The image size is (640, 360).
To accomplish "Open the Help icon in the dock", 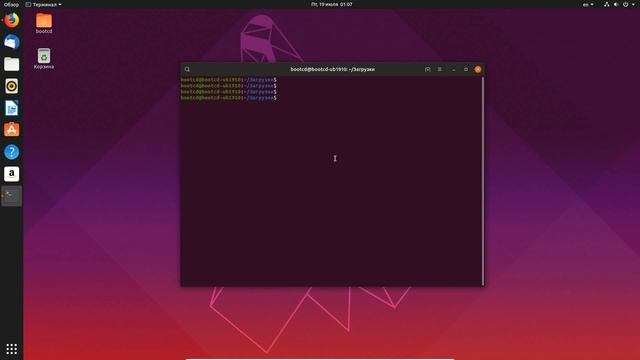I will (11, 152).
